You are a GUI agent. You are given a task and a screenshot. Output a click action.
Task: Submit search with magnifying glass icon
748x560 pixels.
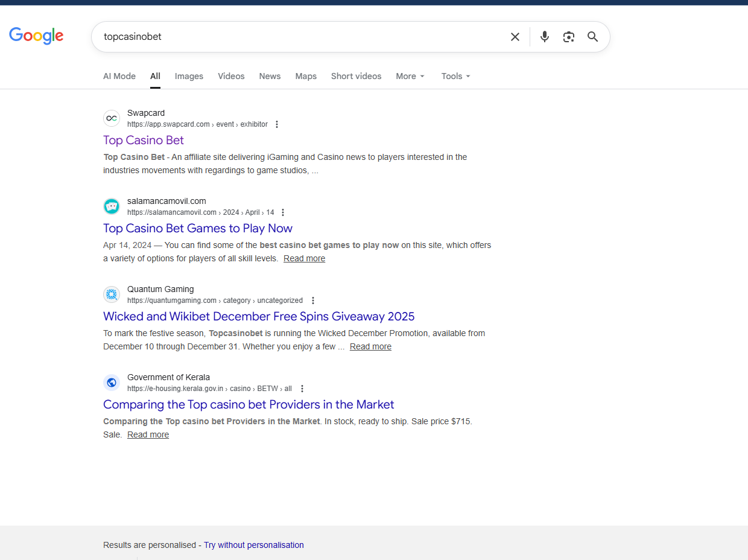pyautogui.click(x=593, y=37)
